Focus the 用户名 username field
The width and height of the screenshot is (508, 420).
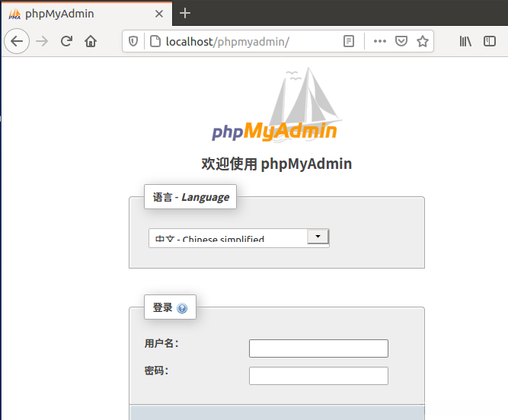[x=318, y=348]
